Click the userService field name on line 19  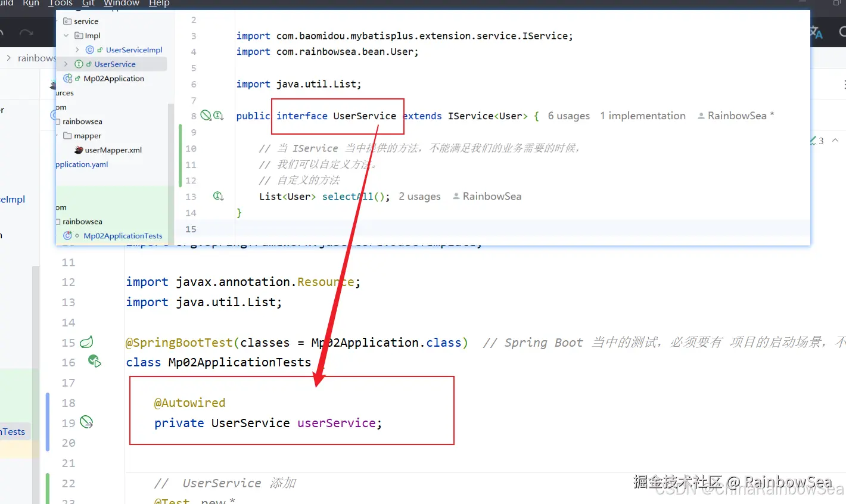[337, 423]
